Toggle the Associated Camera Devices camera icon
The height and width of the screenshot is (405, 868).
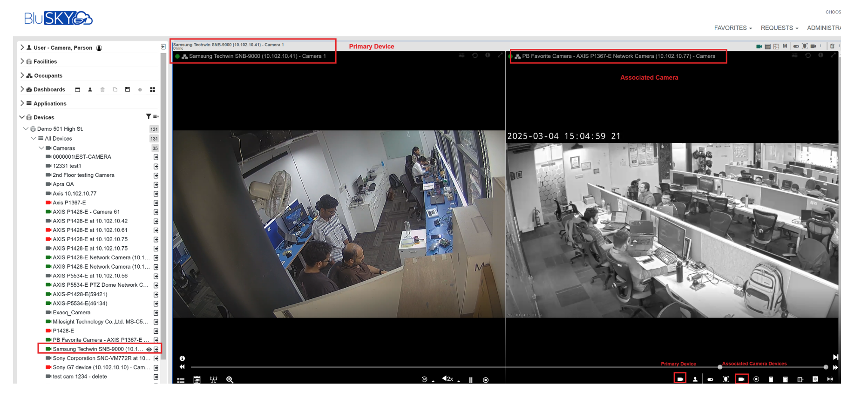(x=741, y=379)
